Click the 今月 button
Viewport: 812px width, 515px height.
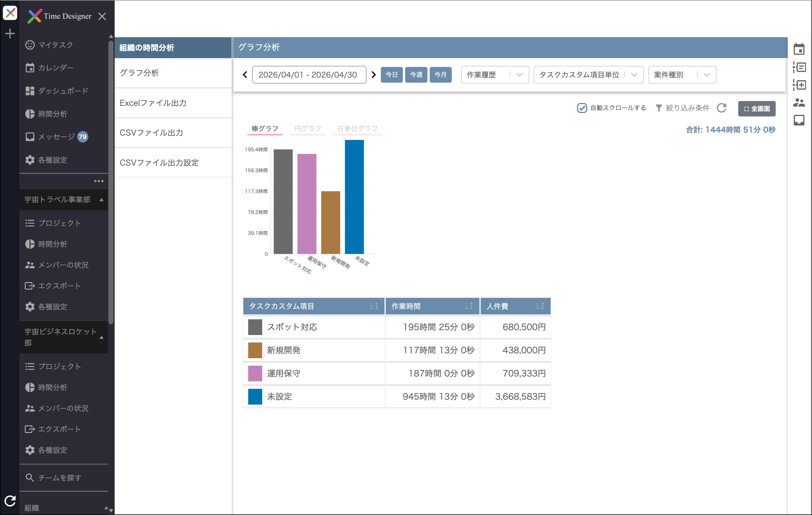click(440, 75)
